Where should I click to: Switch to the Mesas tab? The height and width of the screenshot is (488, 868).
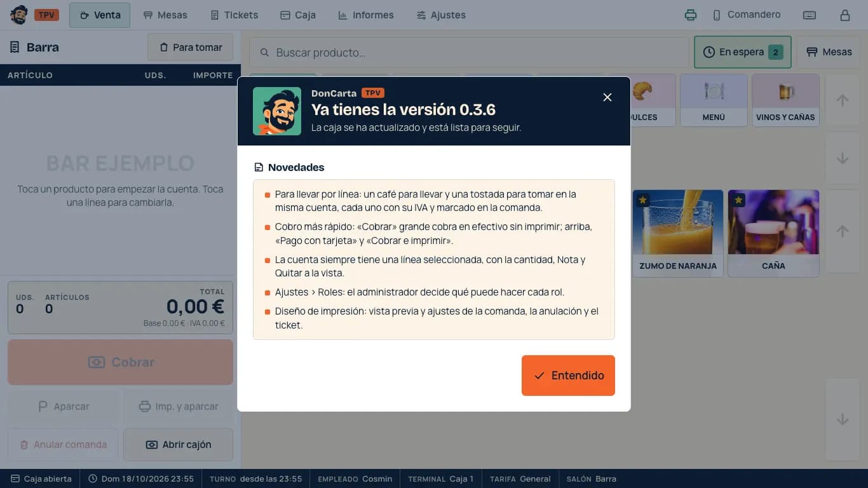[x=165, y=15]
